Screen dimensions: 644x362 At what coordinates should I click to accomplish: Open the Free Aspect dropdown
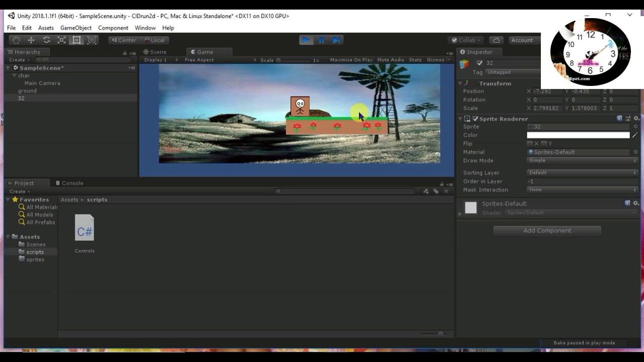[x=220, y=60]
